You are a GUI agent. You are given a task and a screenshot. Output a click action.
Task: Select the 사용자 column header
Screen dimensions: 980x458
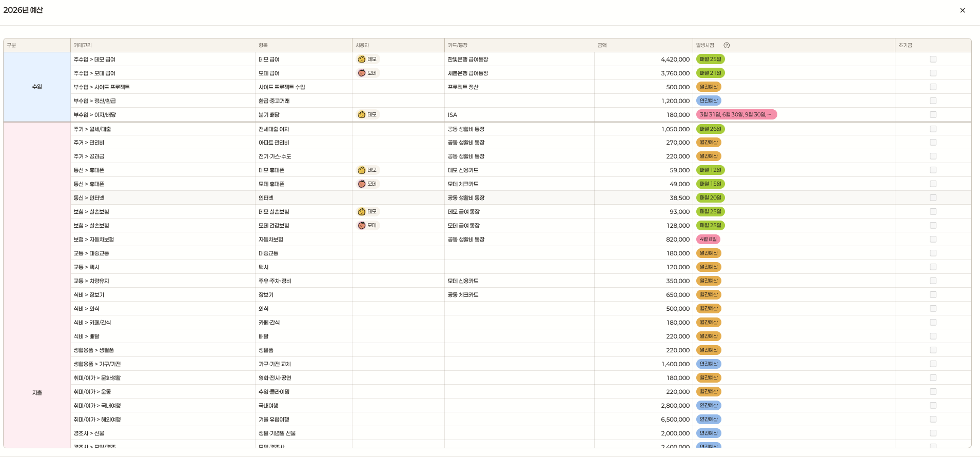click(398, 46)
